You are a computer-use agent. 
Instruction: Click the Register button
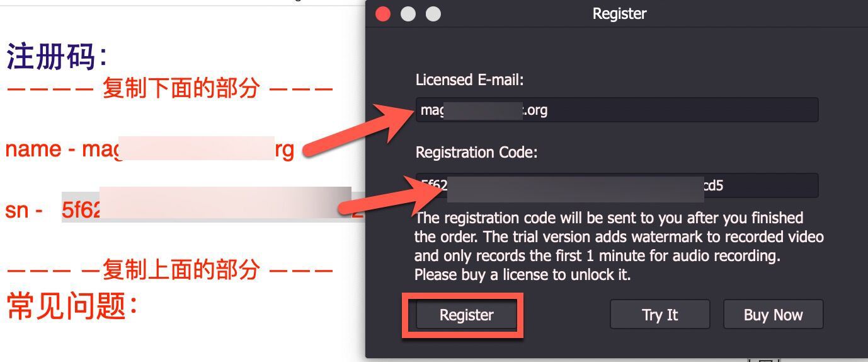pos(466,315)
